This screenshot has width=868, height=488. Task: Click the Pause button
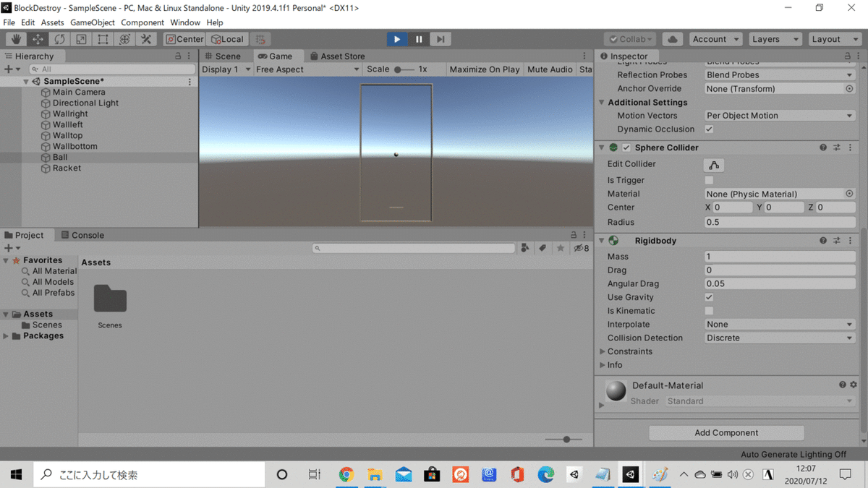418,39
